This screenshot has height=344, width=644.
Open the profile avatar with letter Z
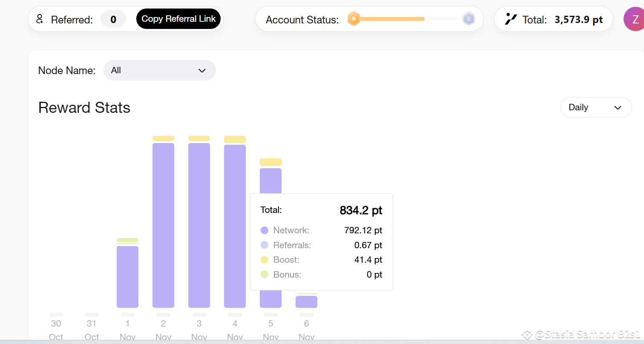635,19
